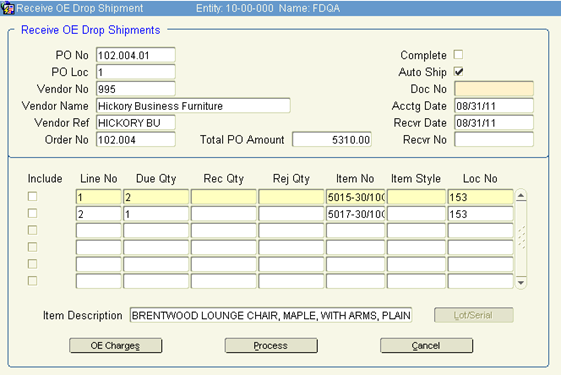The height and width of the screenshot is (375, 561).
Task: Click the scrollbar down arrow
Action: [521, 282]
